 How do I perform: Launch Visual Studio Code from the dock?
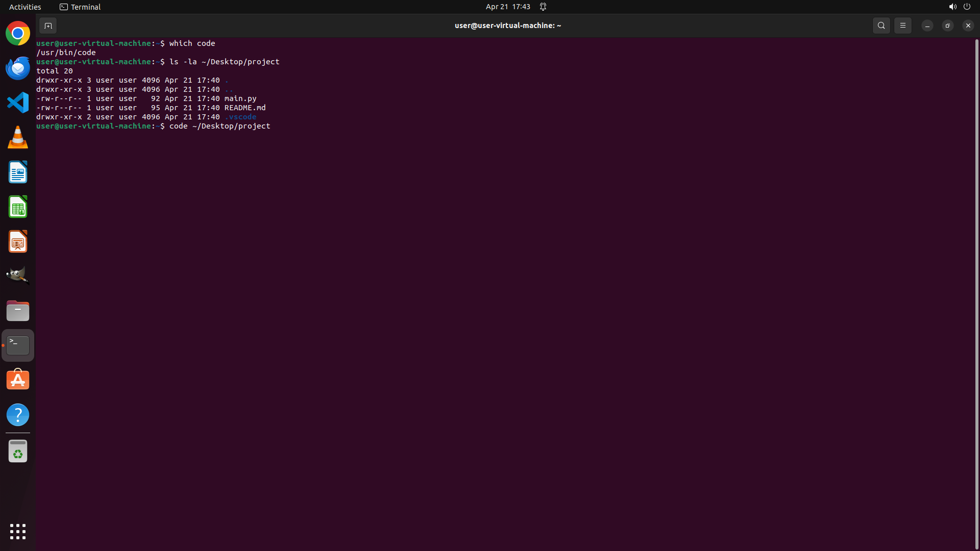click(18, 103)
